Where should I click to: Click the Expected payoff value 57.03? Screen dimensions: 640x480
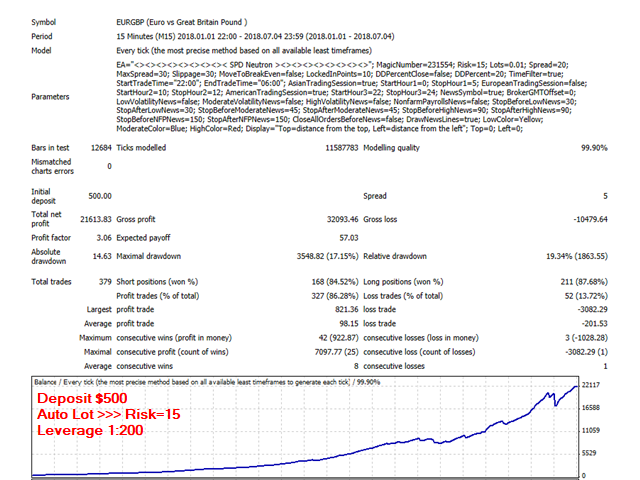point(349,238)
